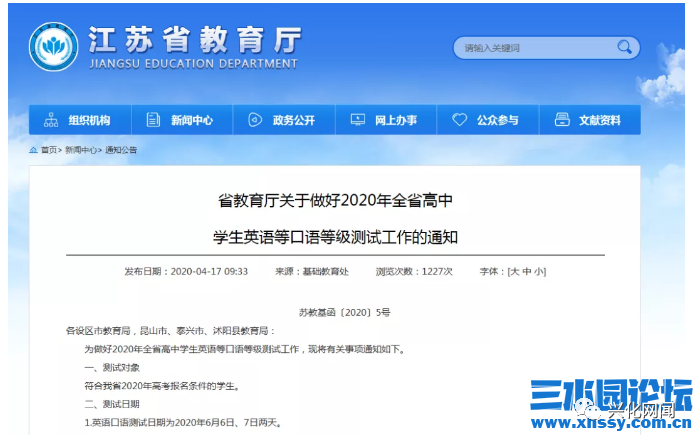Click the Jiangsu Education Department logo emblem

coord(53,48)
